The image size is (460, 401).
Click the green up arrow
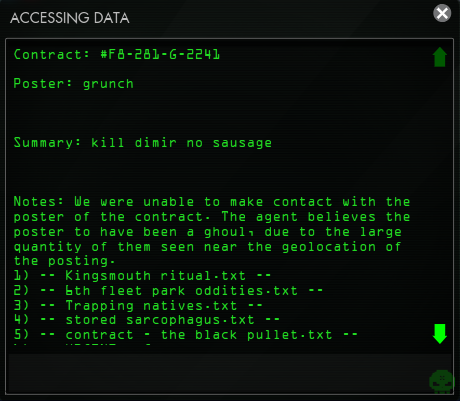440,57
